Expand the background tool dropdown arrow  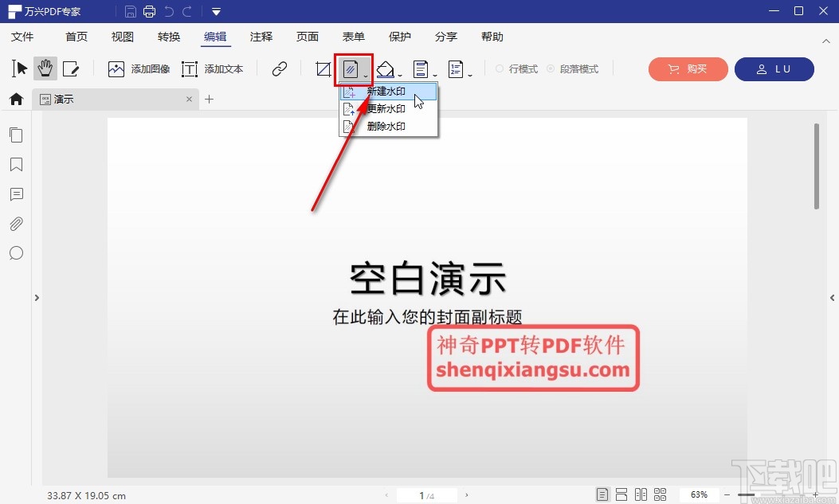[x=399, y=75]
